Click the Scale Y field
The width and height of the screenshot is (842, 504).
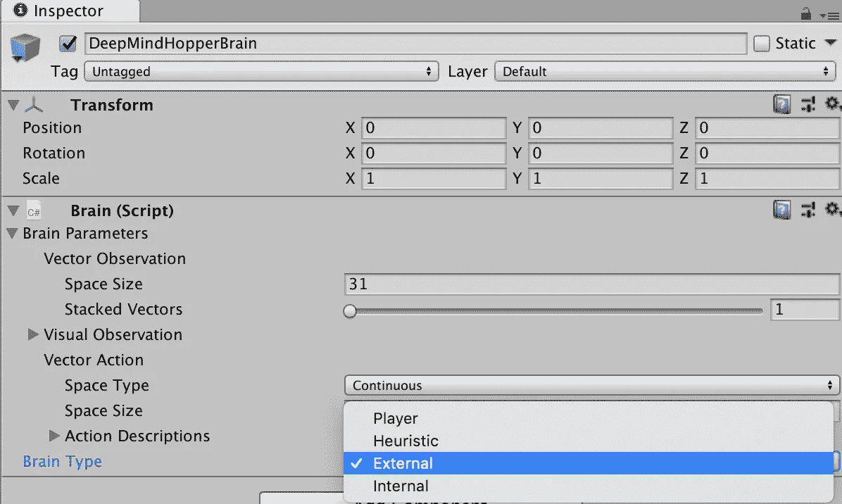tap(601, 179)
